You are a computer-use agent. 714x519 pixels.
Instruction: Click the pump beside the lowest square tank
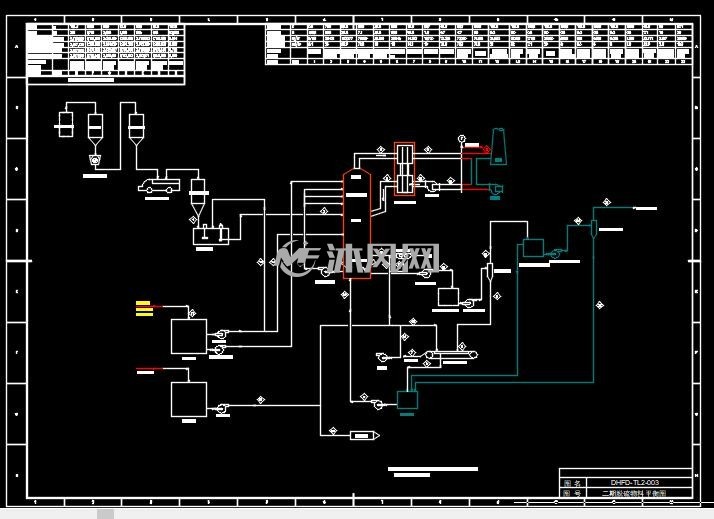(x=222, y=409)
